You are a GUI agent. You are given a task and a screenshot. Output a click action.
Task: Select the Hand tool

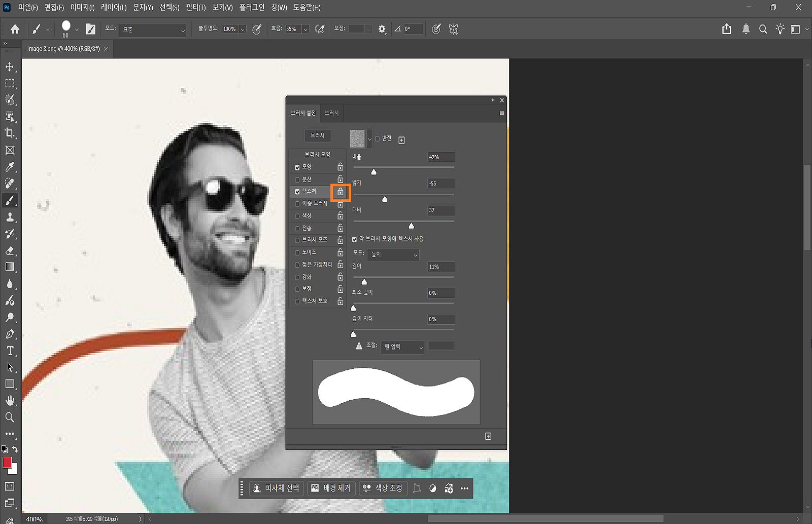(10, 401)
